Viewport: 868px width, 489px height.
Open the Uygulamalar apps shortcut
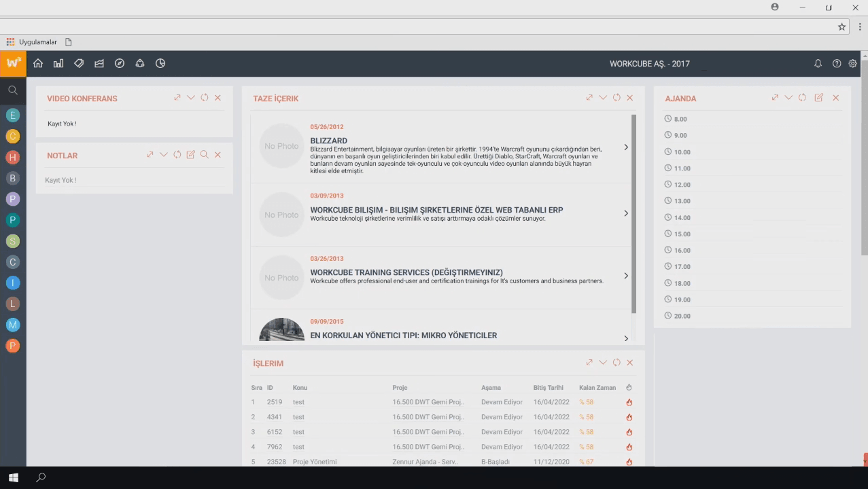tap(32, 42)
